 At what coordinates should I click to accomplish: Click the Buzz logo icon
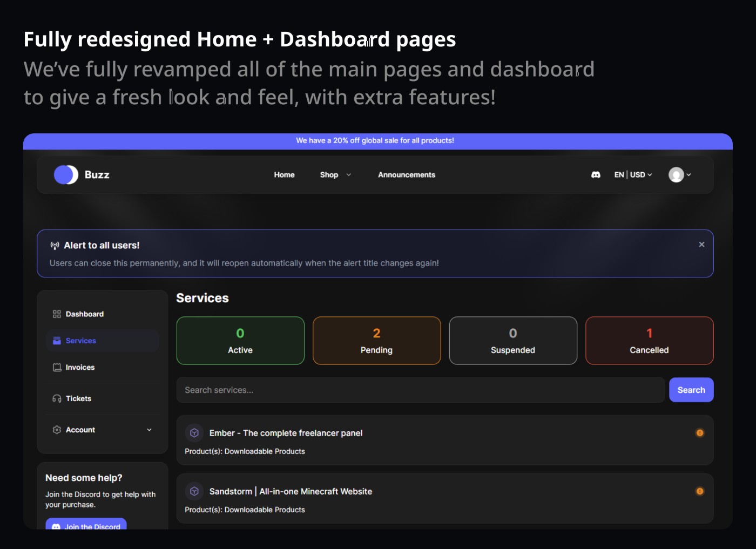[x=66, y=175]
